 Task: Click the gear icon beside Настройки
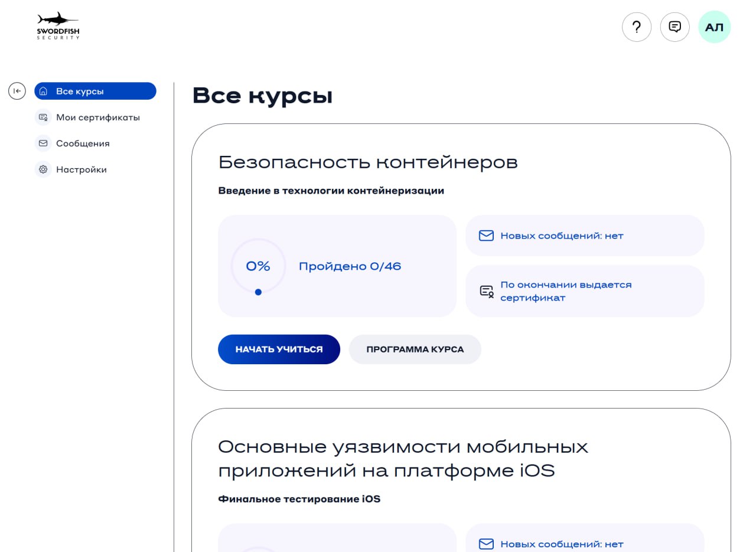(x=43, y=169)
